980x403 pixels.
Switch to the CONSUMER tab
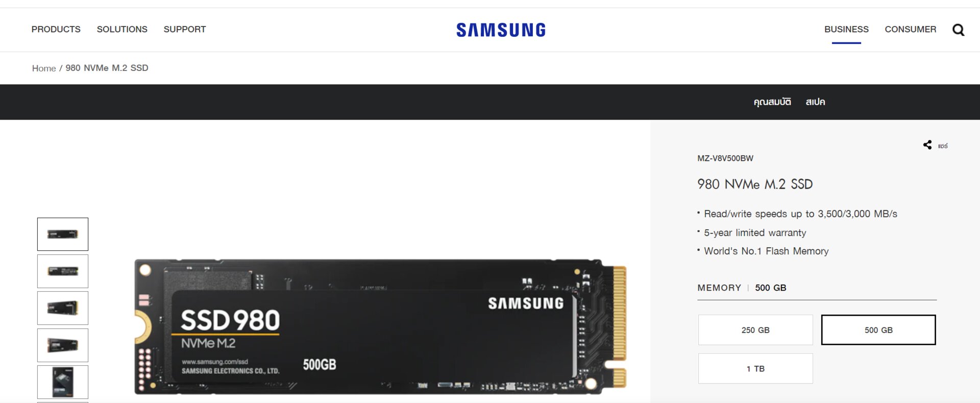(911, 29)
